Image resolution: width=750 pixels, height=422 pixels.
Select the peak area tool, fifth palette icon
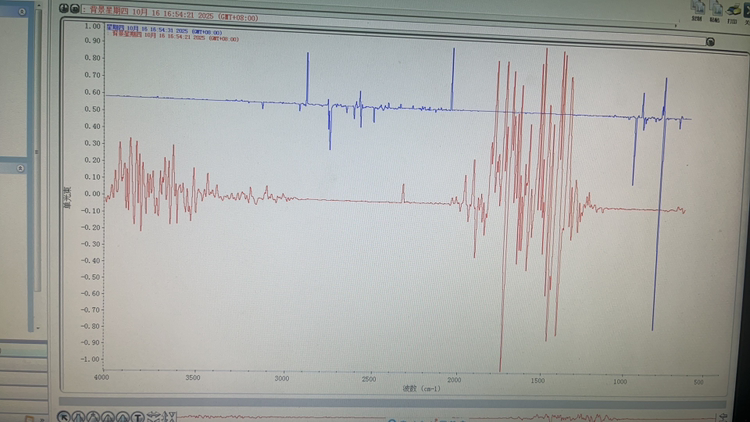(122, 417)
